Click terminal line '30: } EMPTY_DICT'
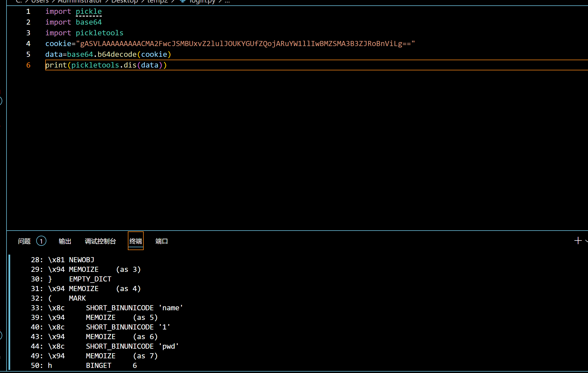Viewport: 588px width, 373px height. click(71, 279)
